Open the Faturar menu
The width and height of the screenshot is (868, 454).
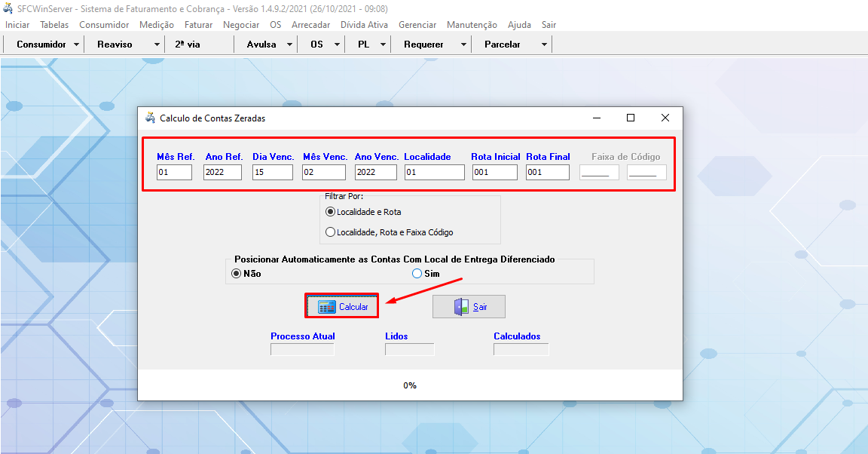pyautogui.click(x=198, y=25)
